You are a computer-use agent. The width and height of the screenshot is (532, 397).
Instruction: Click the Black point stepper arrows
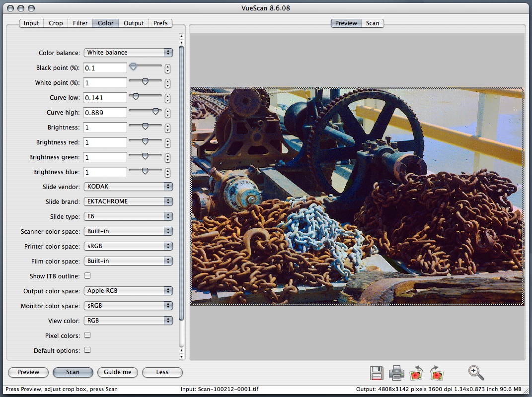(168, 68)
